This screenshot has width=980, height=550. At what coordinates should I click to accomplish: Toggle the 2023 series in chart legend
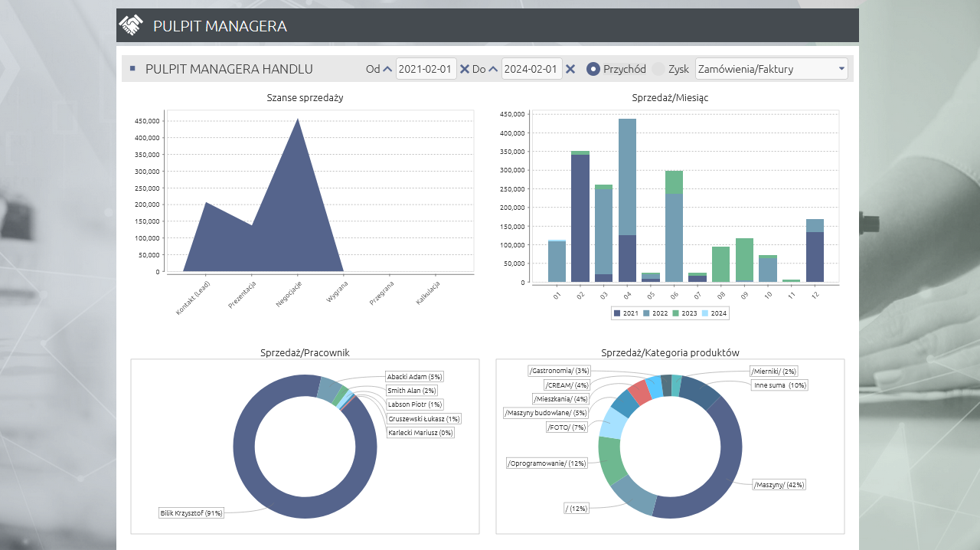[x=684, y=313]
